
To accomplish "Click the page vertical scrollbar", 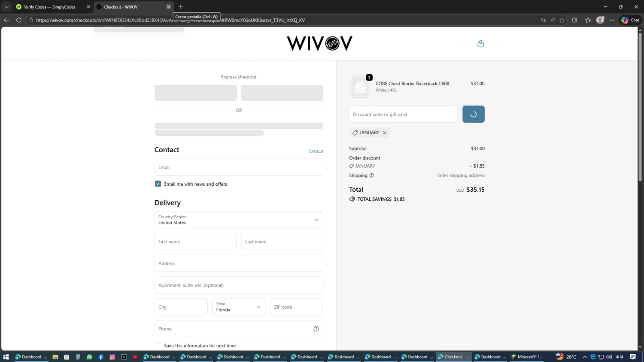I will [x=640, y=107].
